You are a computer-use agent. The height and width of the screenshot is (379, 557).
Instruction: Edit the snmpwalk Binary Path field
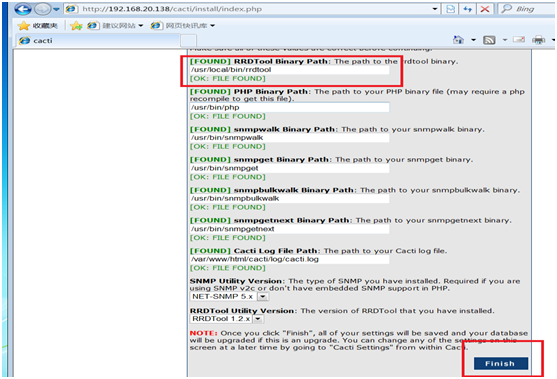[x=290, y=137]
